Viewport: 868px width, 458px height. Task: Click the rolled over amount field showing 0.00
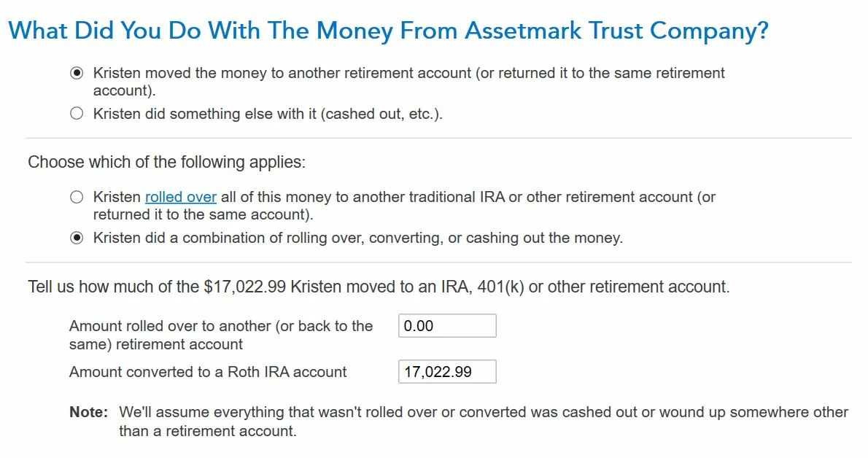447,326
